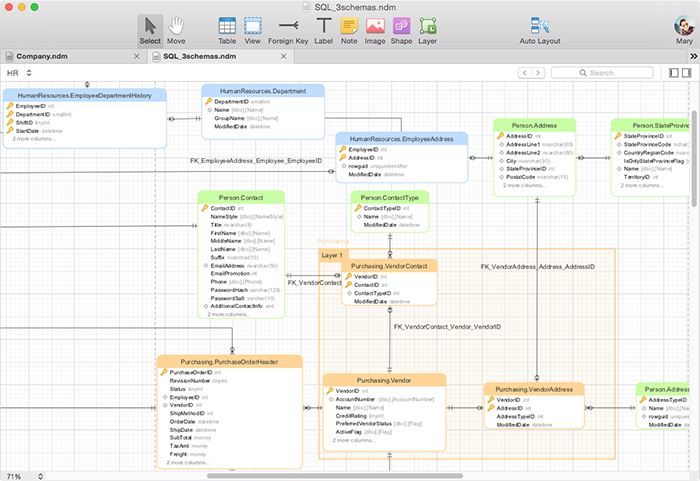This screenshot has width=700, height=481.
Task: Select FK_VendorAddress_Address_AddressID relation label
Action: 538,267
